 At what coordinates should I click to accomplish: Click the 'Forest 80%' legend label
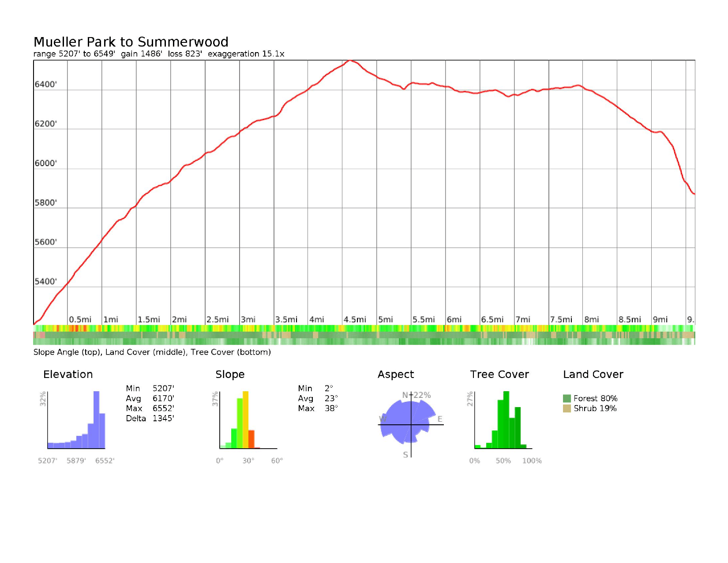(595, 398)
